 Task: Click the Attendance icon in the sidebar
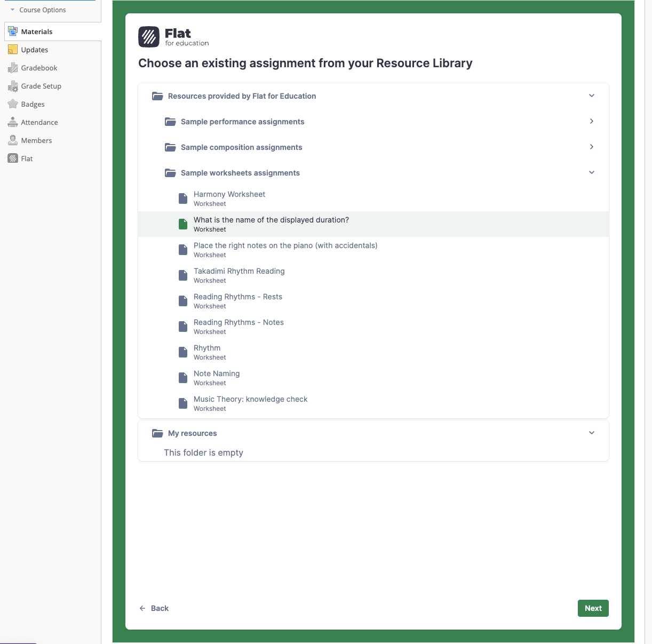click(13, 122)
